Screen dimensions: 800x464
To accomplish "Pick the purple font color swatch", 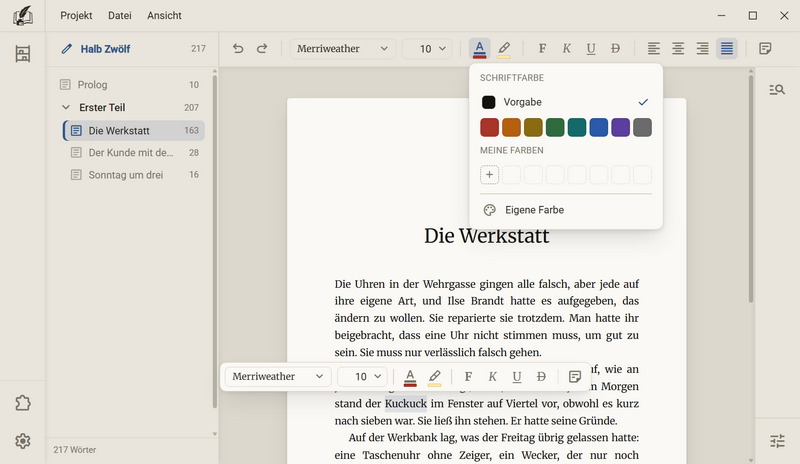I will click(620, 127).
